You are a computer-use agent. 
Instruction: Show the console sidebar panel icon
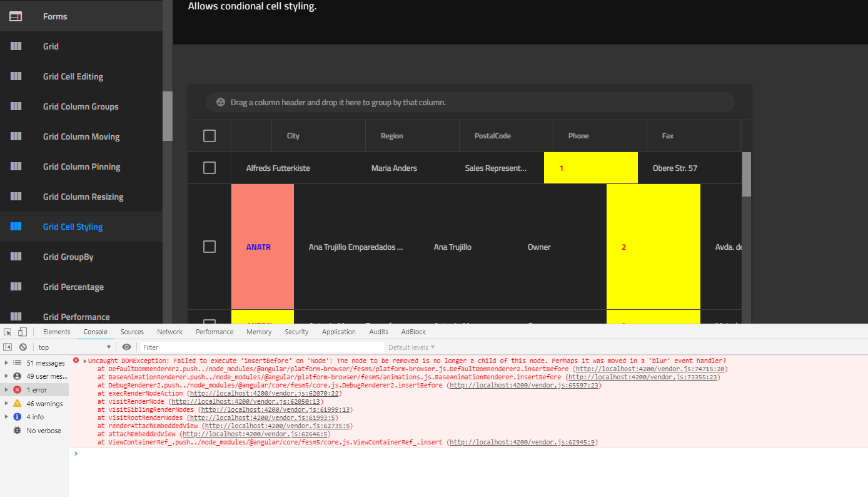click(x=7, y=347)
